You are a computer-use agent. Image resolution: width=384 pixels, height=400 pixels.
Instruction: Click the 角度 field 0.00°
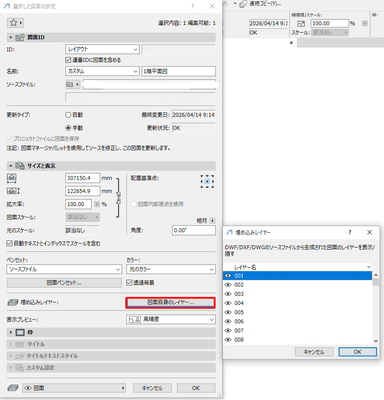[x=194, y=230]
